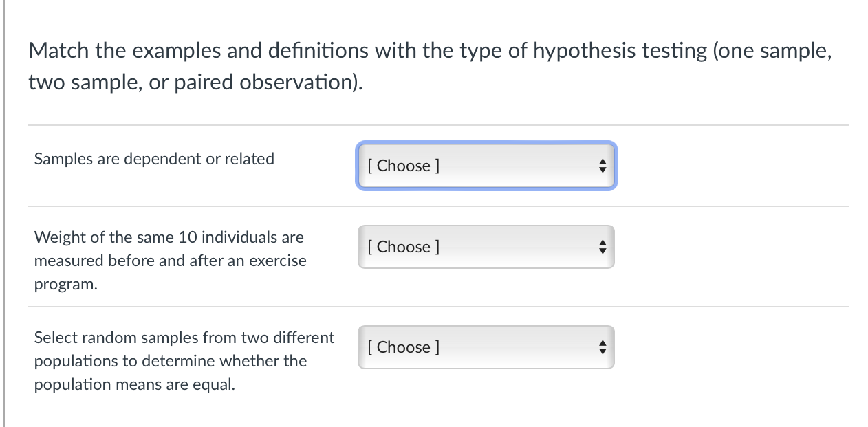Click the '[ Choose ]' text in the middle selector

[404, 247]
